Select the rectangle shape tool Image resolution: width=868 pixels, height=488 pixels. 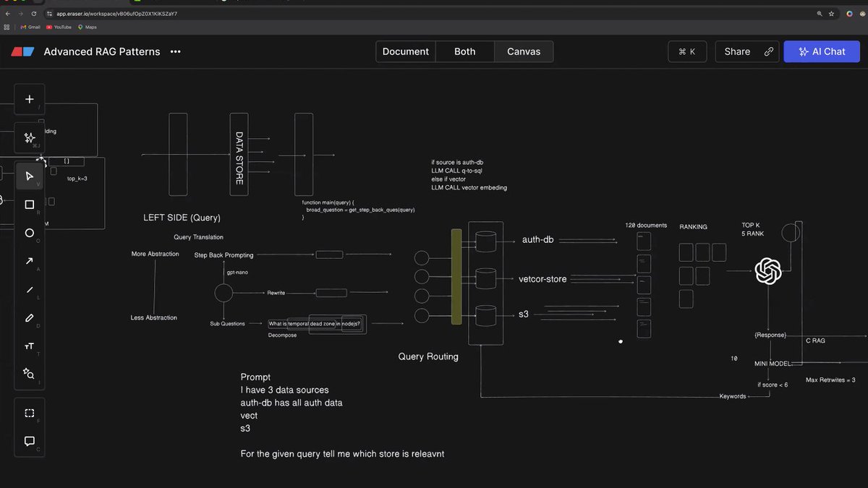[x=30, y=205]
